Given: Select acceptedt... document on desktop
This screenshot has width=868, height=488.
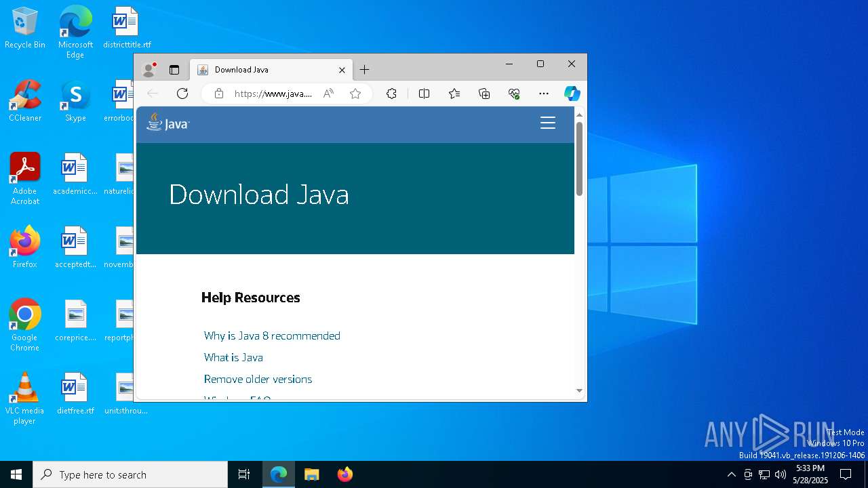Looking at the screenshot, I should 75,248.
